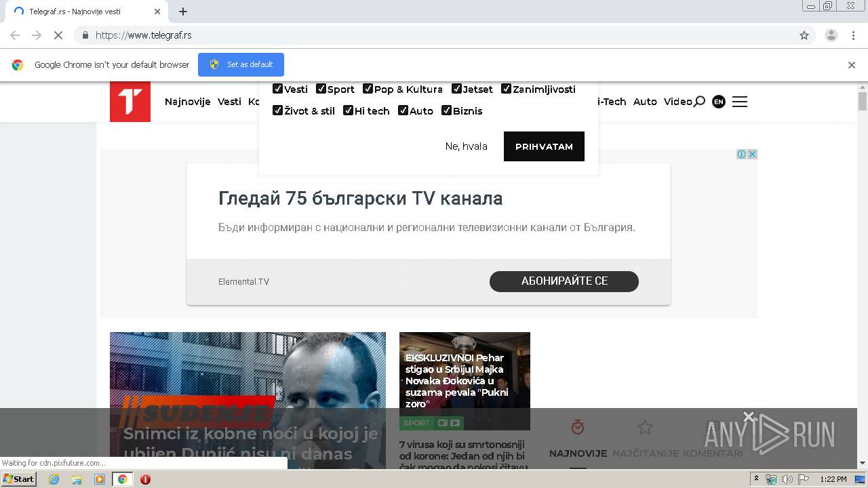Open File Explorer from taskbar
This screenshot has width=868, height=488.
(x=77, y=479)
